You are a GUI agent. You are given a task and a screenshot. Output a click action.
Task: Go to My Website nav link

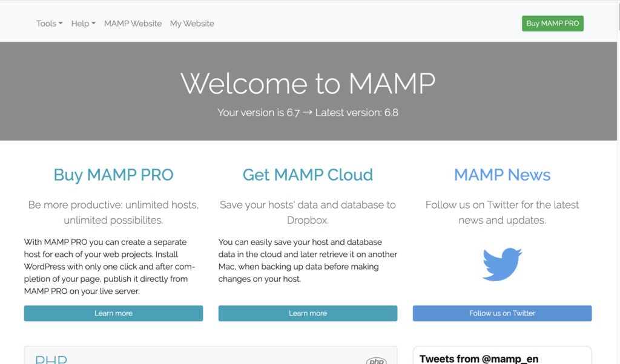192,24
